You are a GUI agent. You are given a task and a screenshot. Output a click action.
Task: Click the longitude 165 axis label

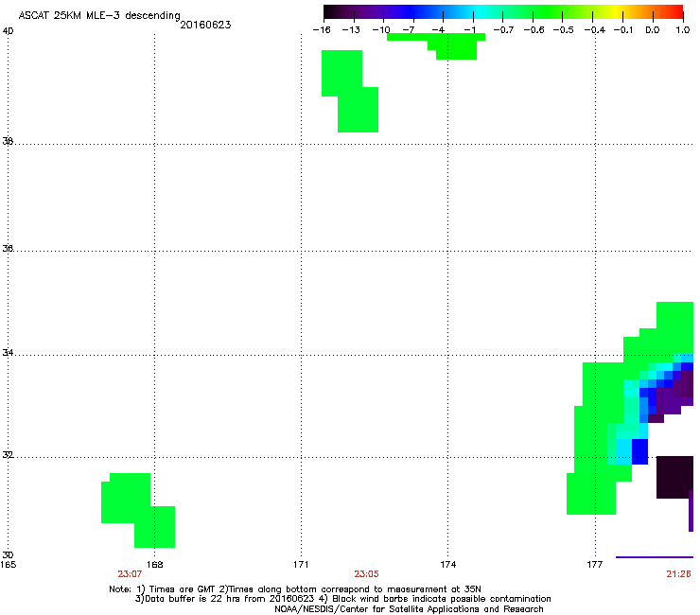pyautogui.click(x=9, y=565)
